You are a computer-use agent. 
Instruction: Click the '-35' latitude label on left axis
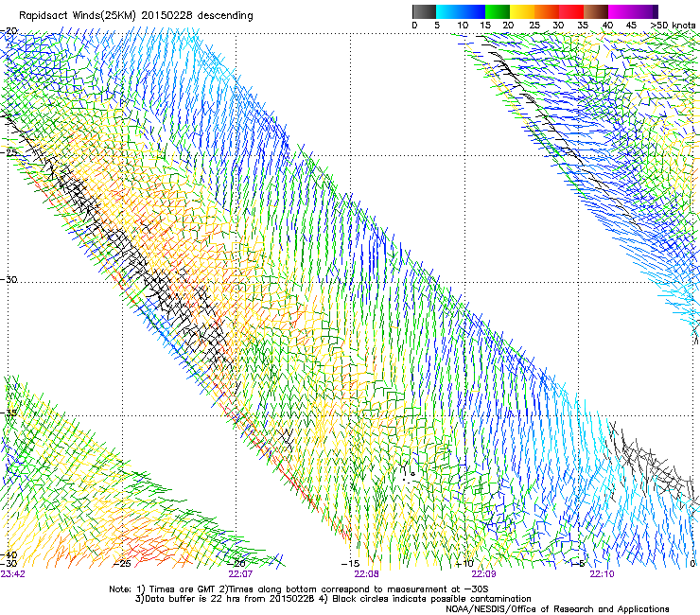click(x=9, y=413)
